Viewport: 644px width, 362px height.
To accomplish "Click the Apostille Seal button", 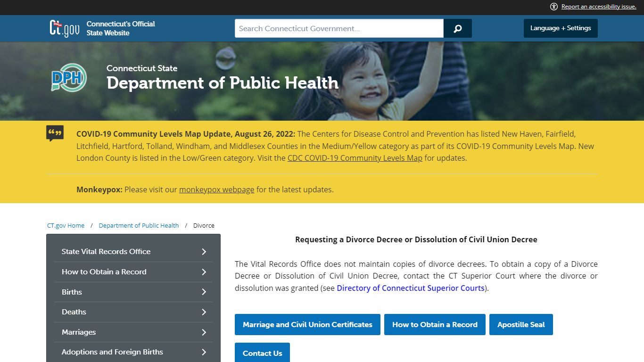I will 521,325.
